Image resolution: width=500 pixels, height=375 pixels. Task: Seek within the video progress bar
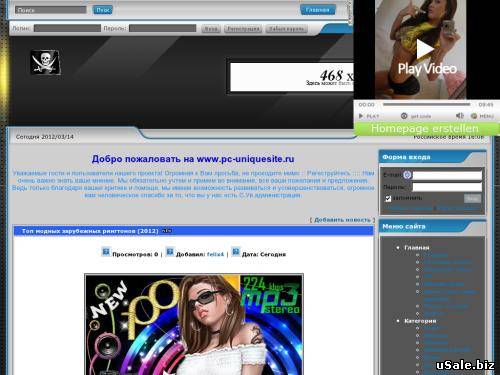[x=427, y=104]
